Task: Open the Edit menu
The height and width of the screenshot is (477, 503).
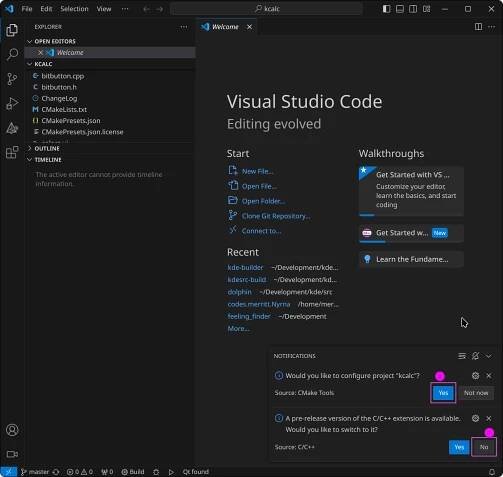Action: [x=46, y=9]
